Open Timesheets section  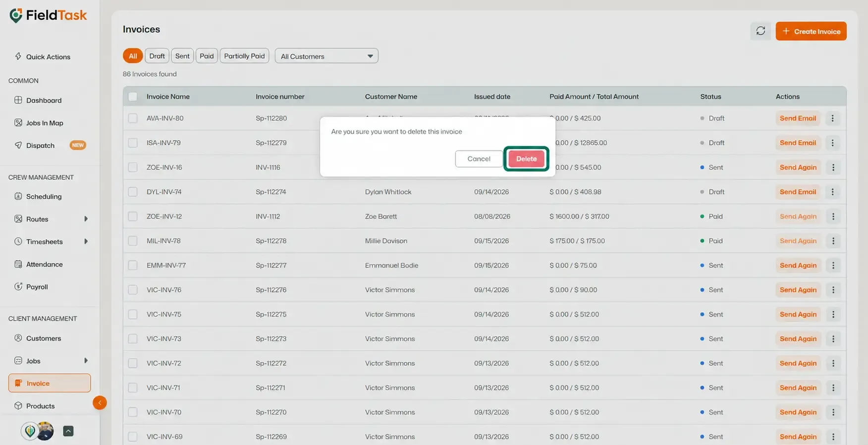click(44, 242)
